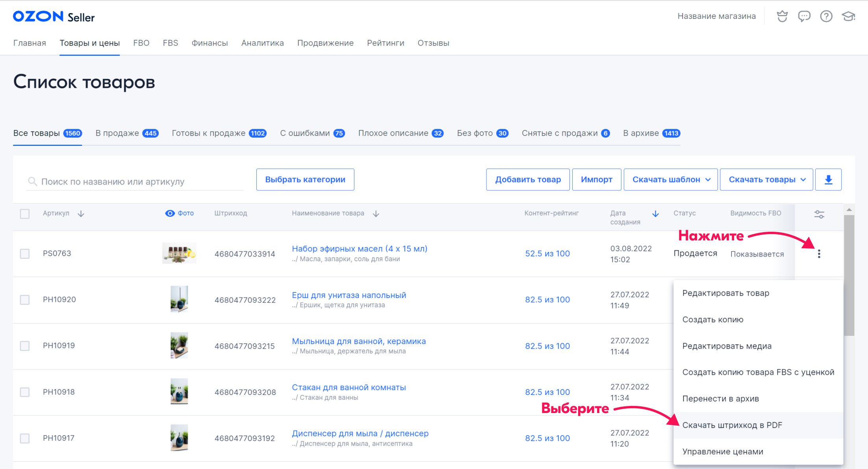This screenshot has width=868, height=469.
Task: Click the download arrow icon button
Action: click(x=828, y=180)
